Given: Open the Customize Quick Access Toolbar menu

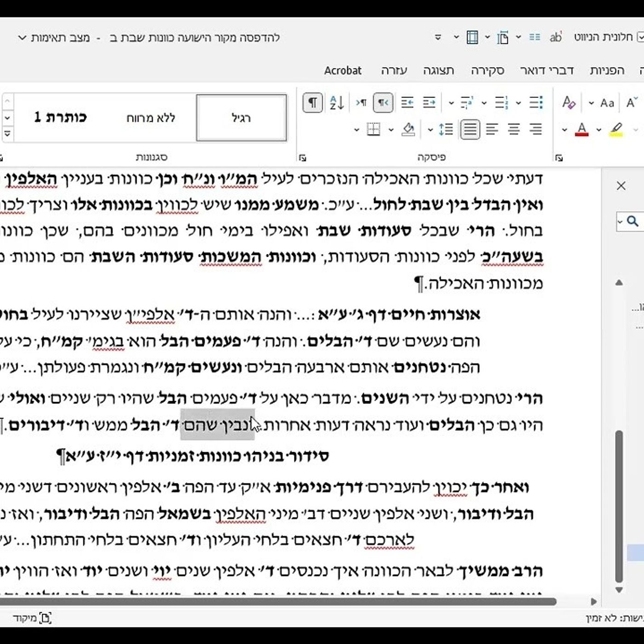Looking at the screenshot, I should [x=438, y=37].
